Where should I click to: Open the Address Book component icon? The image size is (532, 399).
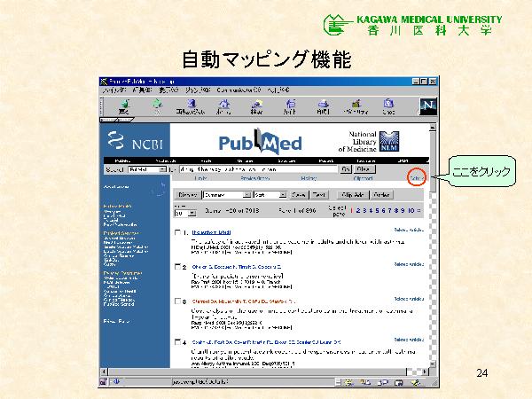pos(399,382)
